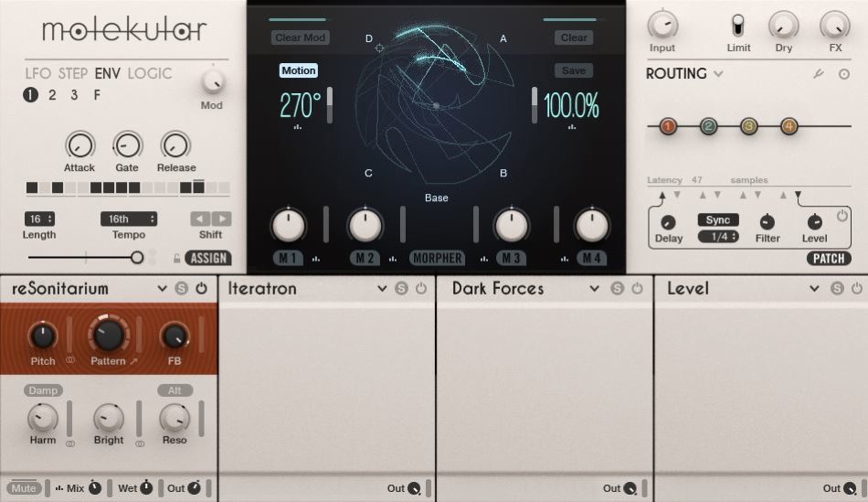Click the horizontal slider handle left of ASSIGN

click(x=137, y=258)
